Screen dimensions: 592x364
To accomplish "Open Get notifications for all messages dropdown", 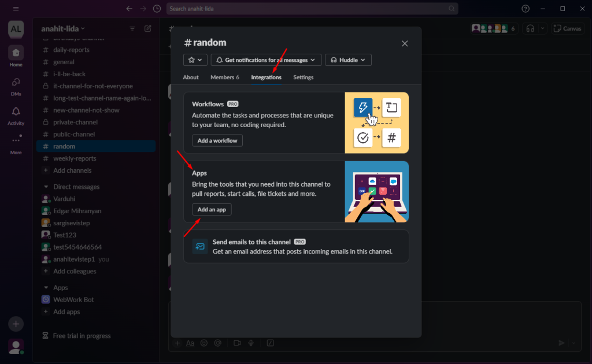I will [x=266, y=60].
